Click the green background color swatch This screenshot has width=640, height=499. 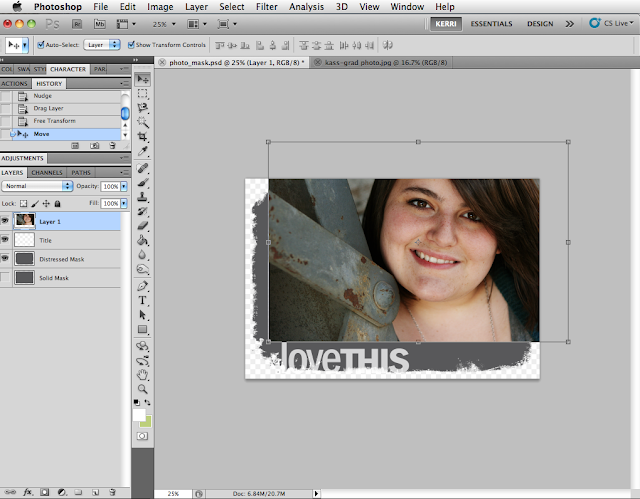pos(147,421)
